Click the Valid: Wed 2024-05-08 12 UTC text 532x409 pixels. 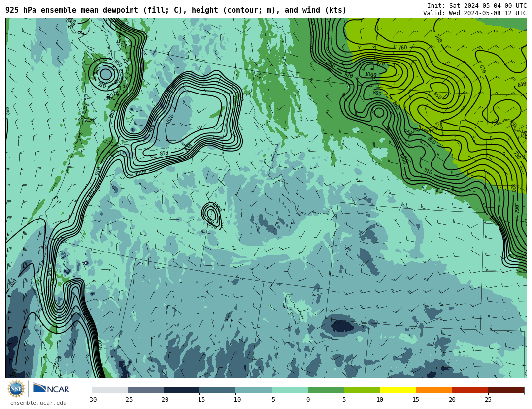click(475, 13)
